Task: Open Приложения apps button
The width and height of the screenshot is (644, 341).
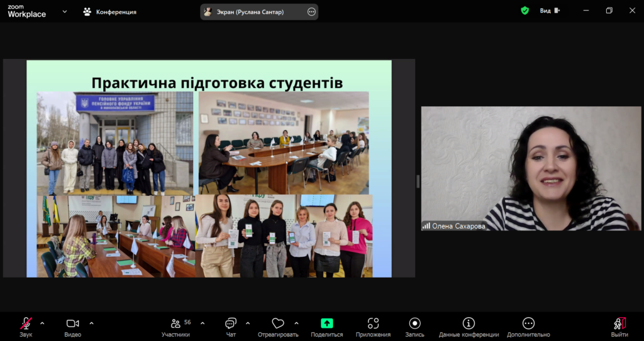Action: pyautogui.click(x=373, y=327)
